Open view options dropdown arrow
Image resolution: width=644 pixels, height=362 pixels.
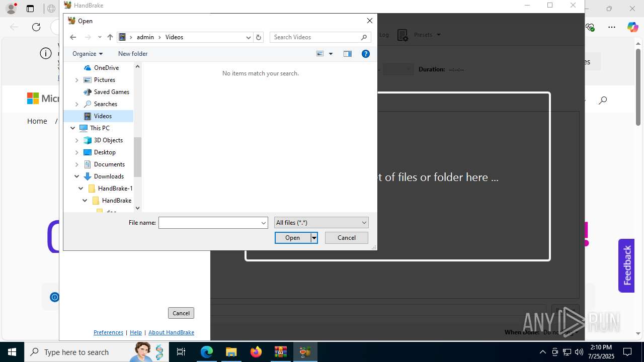[331, 54]
